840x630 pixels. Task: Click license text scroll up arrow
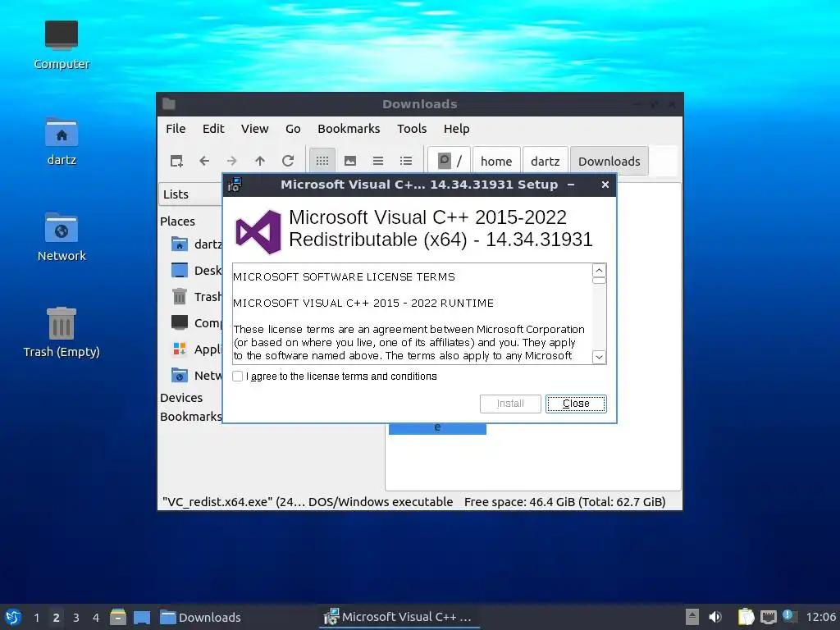pyautogui.click(x=599, y=270)
